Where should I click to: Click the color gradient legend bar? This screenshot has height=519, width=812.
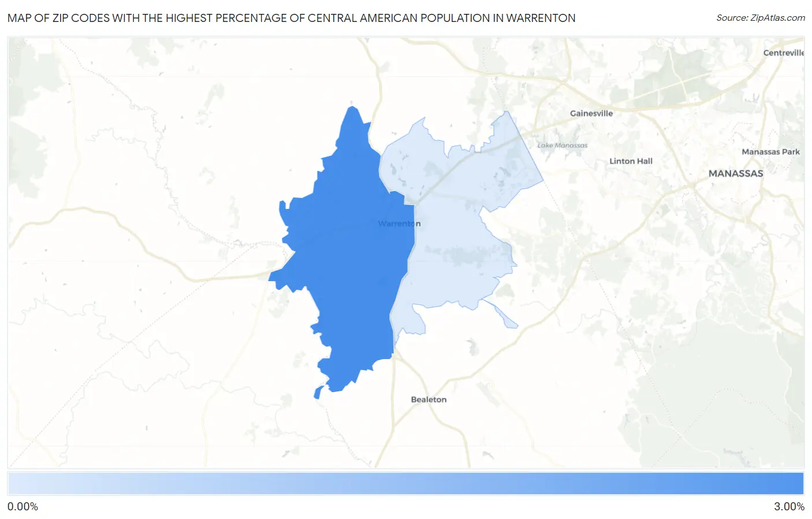[405, 484]
